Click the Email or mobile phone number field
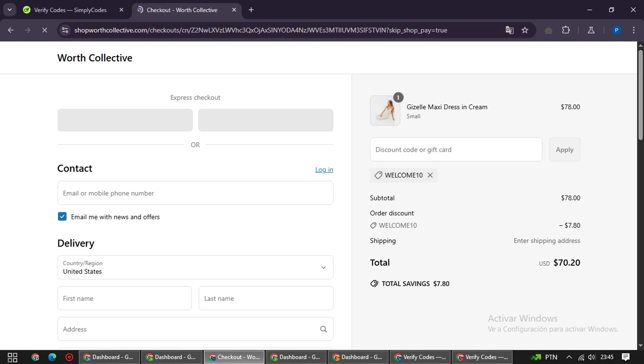 coord(195,193)
